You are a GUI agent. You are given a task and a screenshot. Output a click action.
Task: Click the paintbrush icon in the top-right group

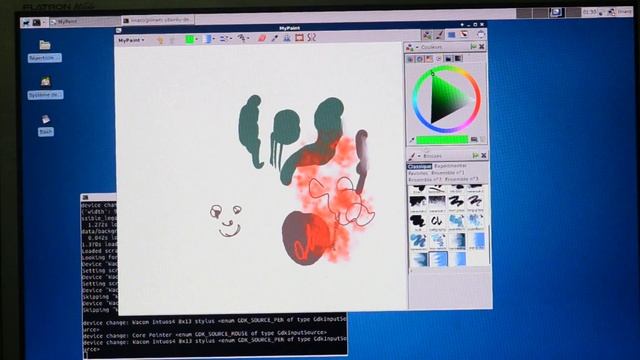(439, 35)
